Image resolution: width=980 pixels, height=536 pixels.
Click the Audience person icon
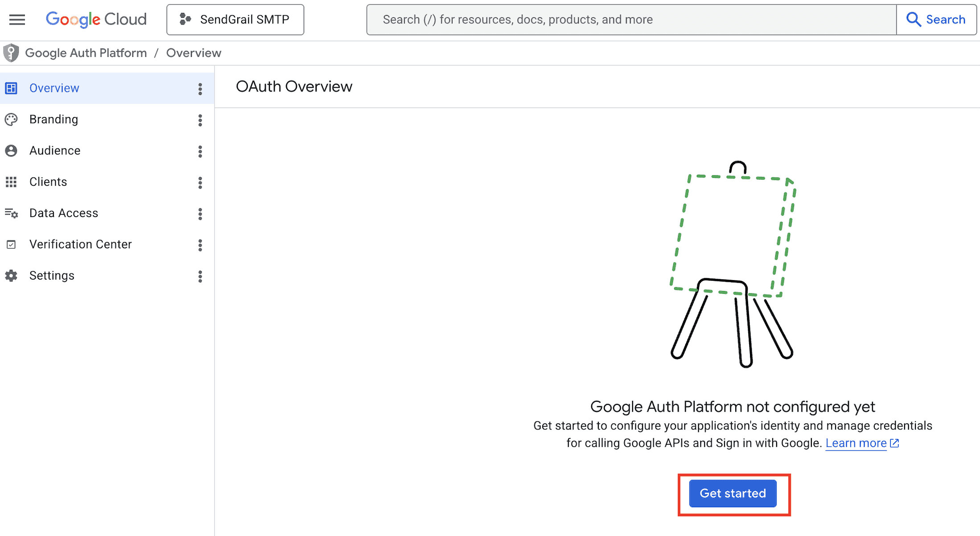click(11, 151)
